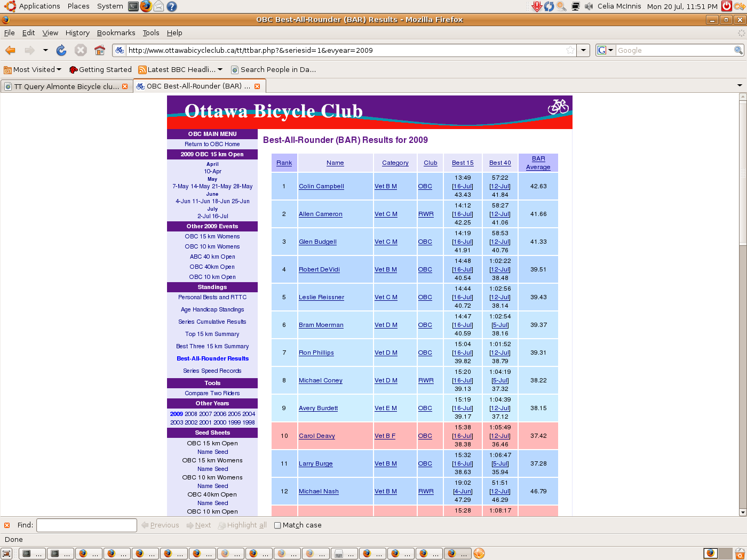Image resolution: width=747 pixels, height=560 pixels.
Task: Click in the Find text field
Action: coord(86,525)
